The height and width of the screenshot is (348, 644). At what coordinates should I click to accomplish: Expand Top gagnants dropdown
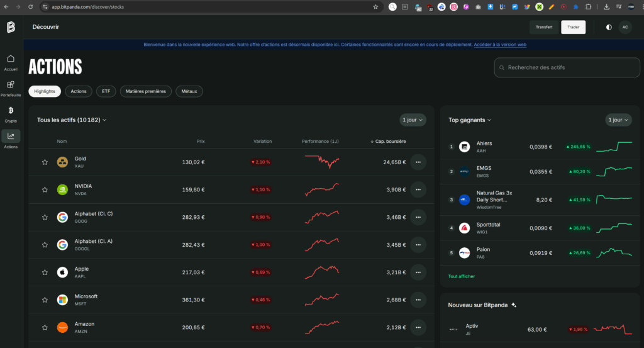pos(469,120)
